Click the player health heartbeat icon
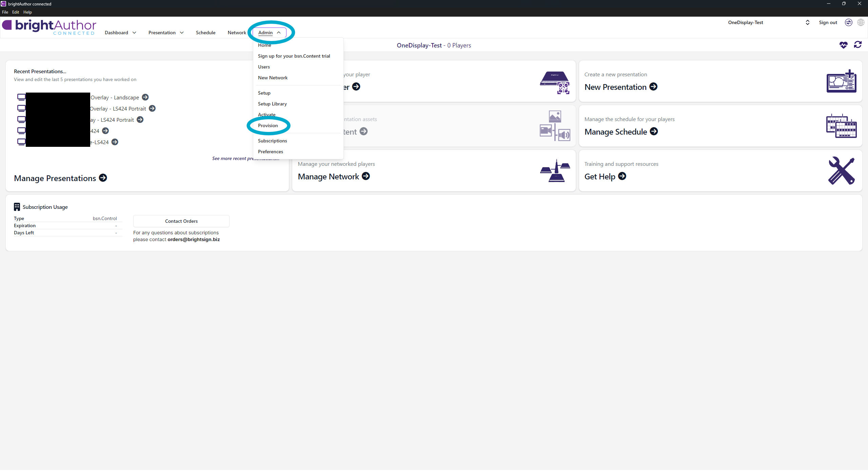868x472 pixels. click(x=843, y=45)
